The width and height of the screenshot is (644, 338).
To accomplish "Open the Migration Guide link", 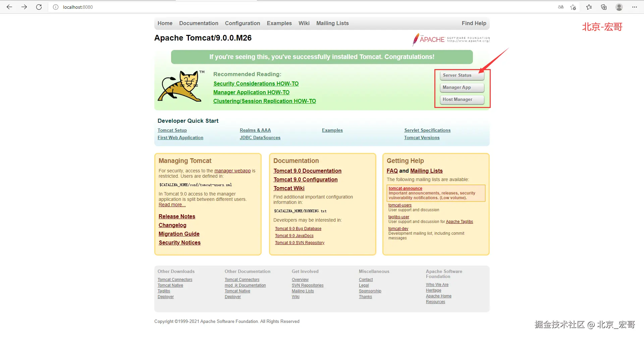I will [179, 234].
